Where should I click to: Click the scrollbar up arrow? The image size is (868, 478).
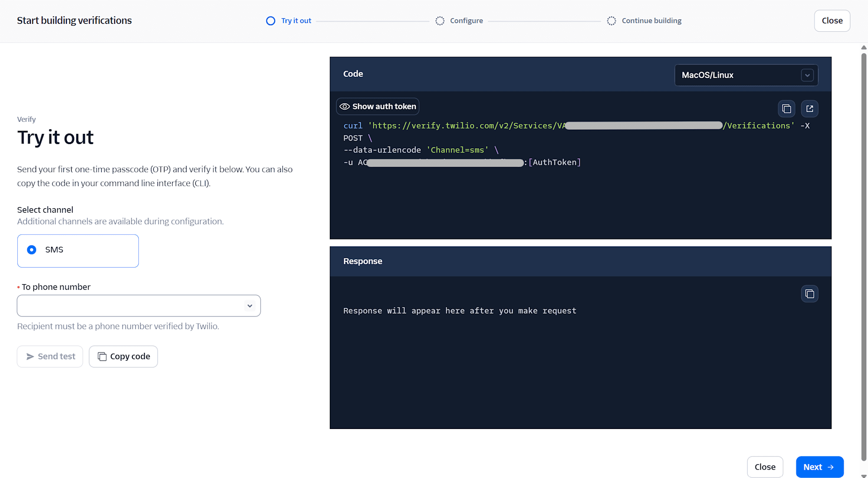click(864, 47)
